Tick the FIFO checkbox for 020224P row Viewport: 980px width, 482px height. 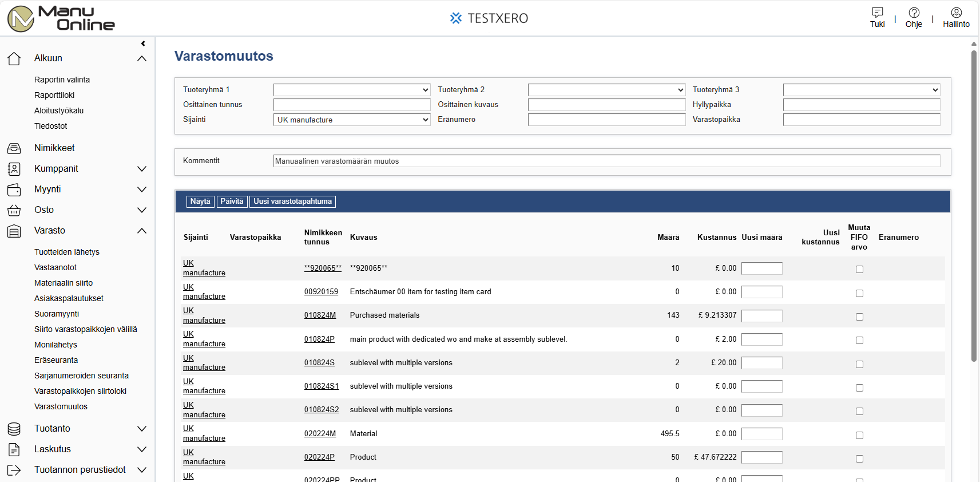[859, 459]
